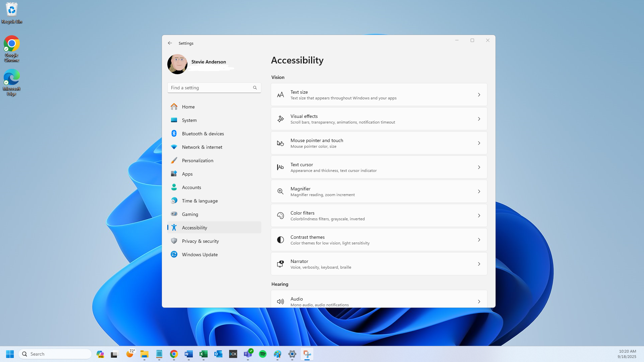The width and height of the screenshot is (644, 362).
Task: Expand Visual effects settings chevron
Action: click(x=479, y=119)
